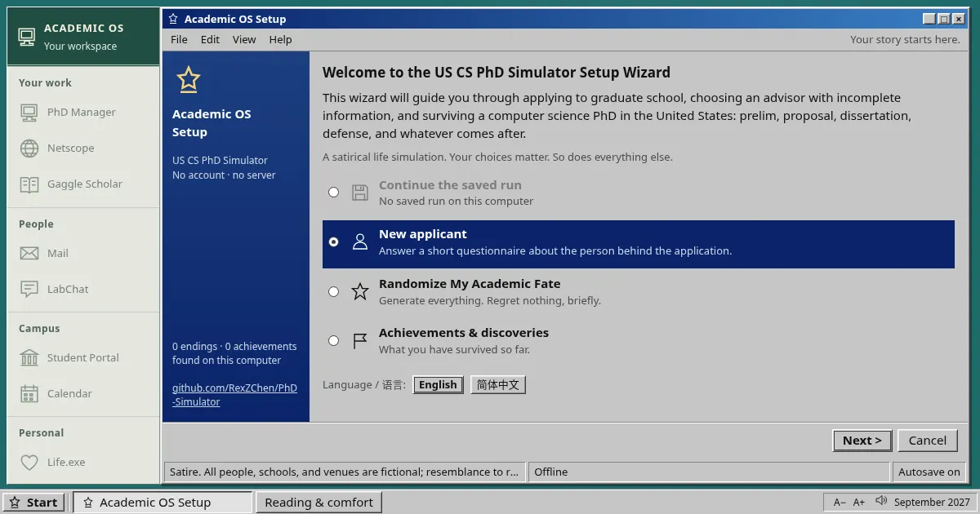Select Continue the saved run radio
Image resolution: width=980 pixels, height=514 pixels.
(333, 193)
